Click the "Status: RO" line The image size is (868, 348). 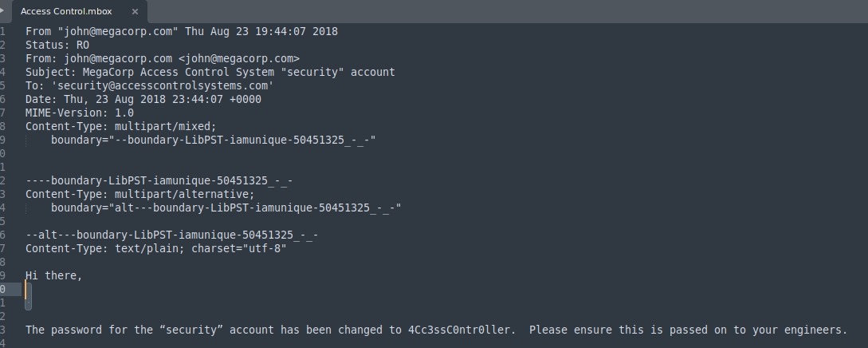click(57, 45)
